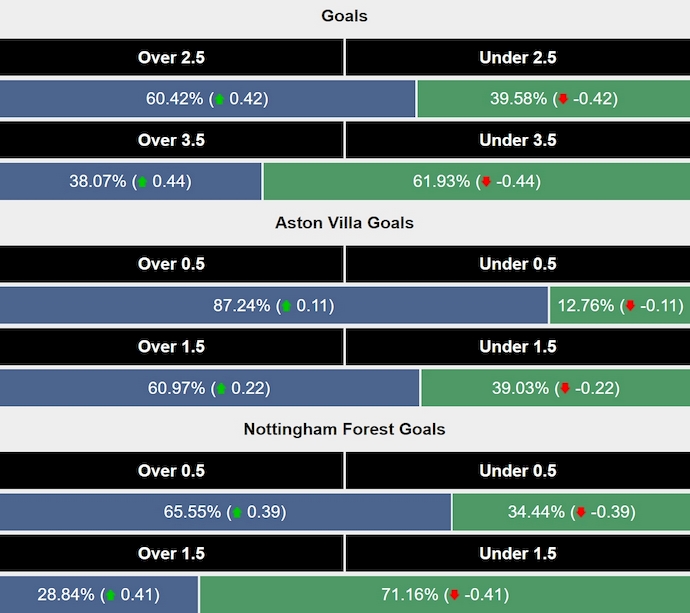The height and width of the screenshot is (613, 690).
Task: Click the green 34.44% probability bar
Action: point(570,512)
